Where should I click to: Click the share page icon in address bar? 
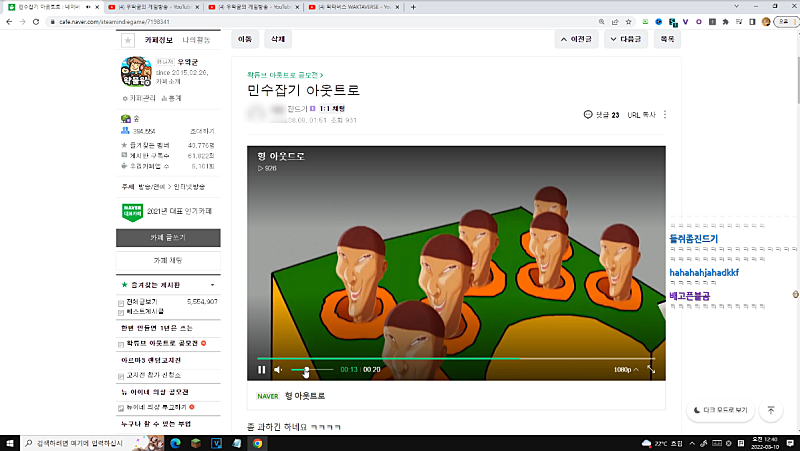coord(615,22)
